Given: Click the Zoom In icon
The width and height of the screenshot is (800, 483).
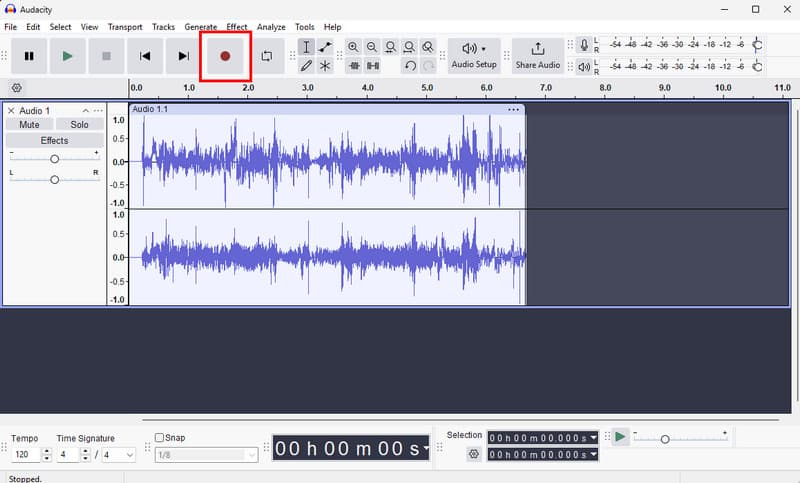Looking at the screenshot, I should (x=353, y=47).
